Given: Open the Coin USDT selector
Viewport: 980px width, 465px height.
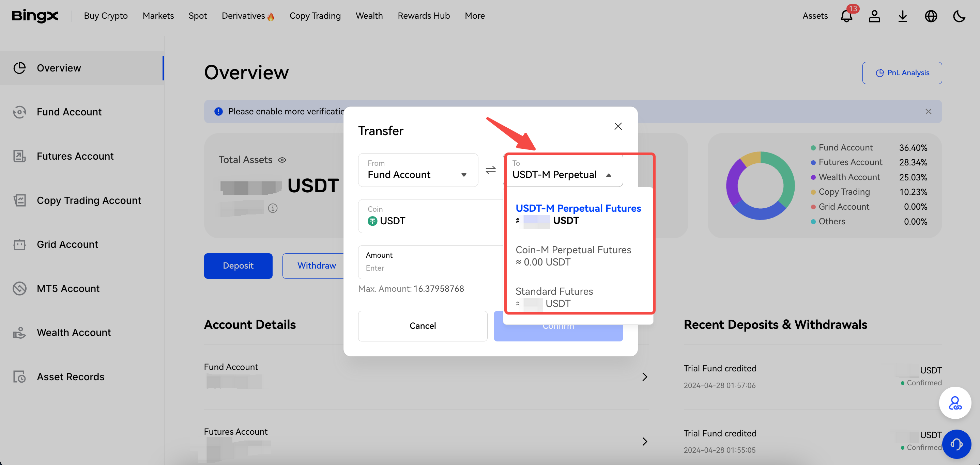Looking at the screenshot, I should (431, 216).
